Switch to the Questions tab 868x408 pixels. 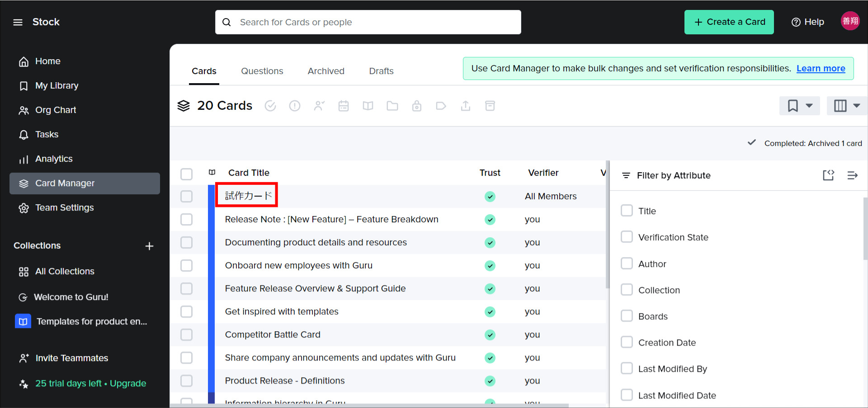coord(262,71)
